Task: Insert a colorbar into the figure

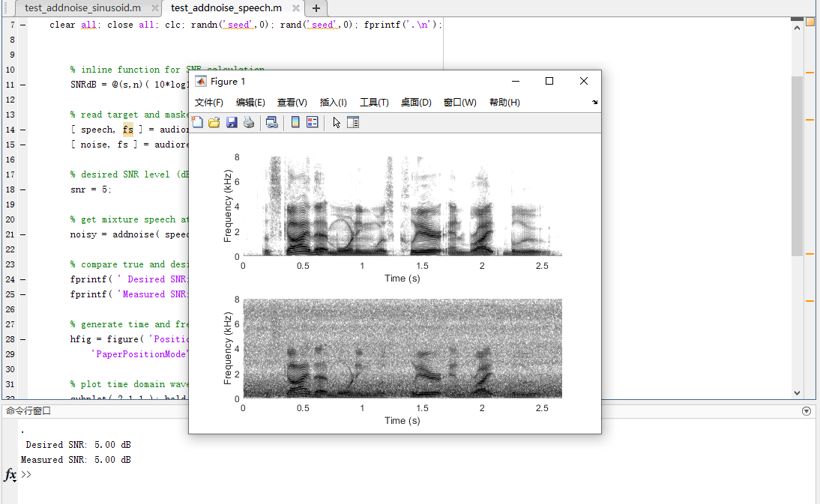Action: click(x=295, y=122)
